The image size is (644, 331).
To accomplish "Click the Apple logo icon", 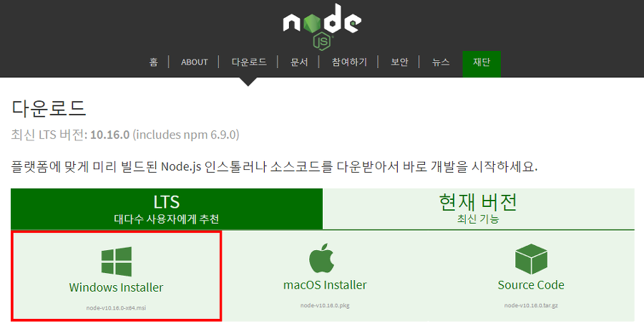I will pos(321,258).
